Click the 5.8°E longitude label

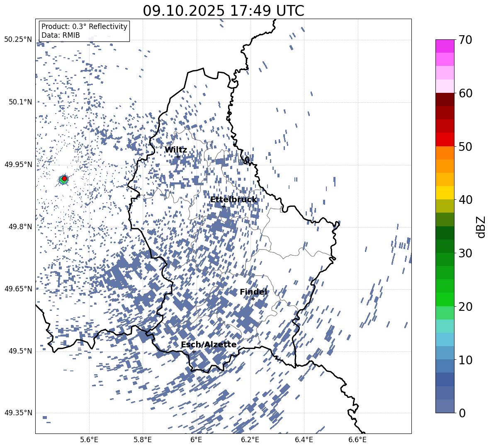tap(143, 440)
